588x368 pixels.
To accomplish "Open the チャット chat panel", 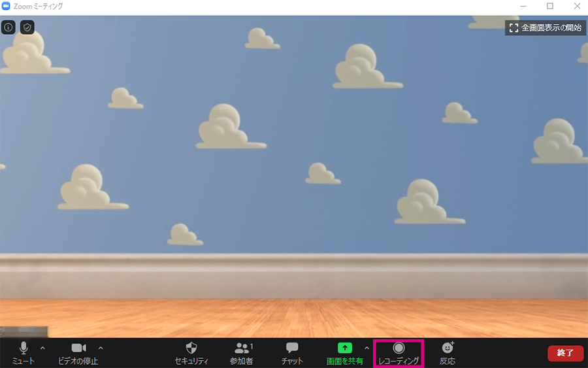I will (x=292, y=353).
